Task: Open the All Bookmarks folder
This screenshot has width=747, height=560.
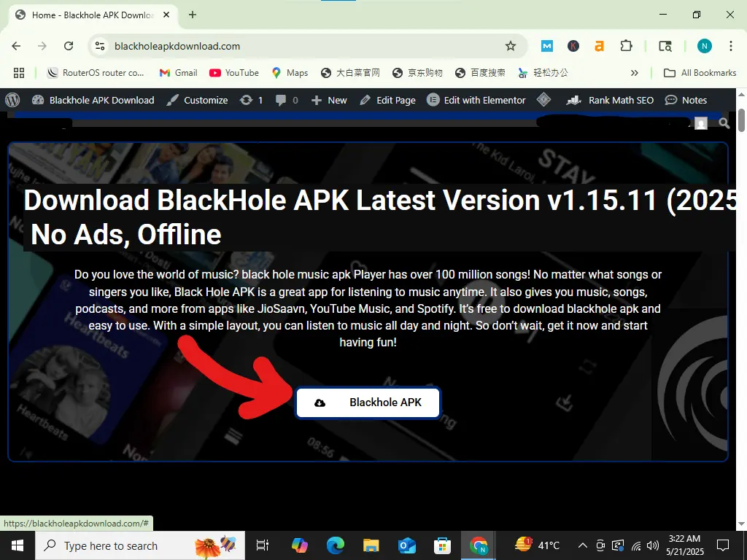Action: click(700, 73)
